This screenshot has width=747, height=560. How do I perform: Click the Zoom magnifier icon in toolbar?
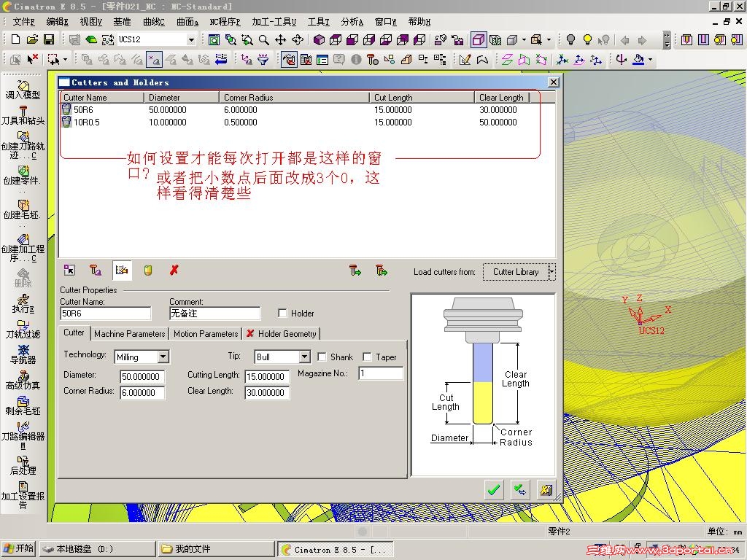click(x=263, y=40)
